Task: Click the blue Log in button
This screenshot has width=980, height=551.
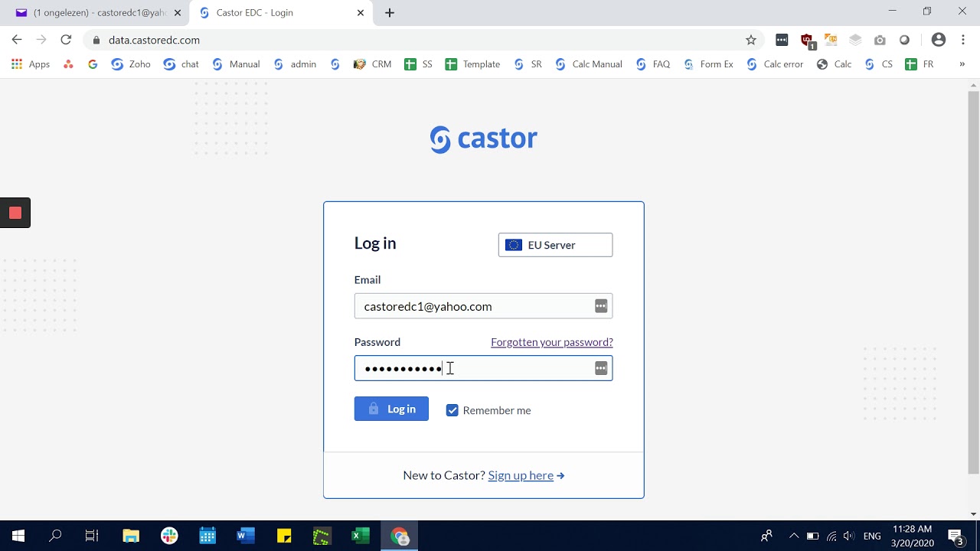Action: 391,409
